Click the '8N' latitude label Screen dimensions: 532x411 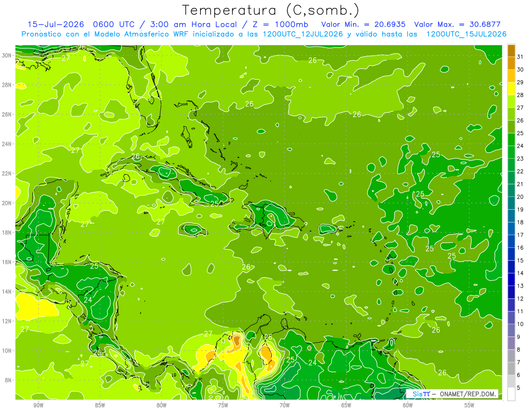click(x=8, y=380)
